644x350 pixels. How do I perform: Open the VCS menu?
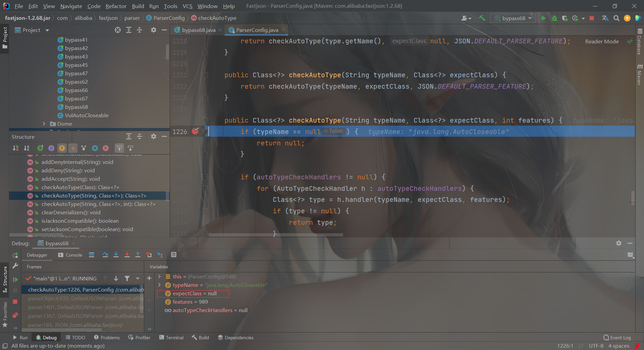point(187,6)
